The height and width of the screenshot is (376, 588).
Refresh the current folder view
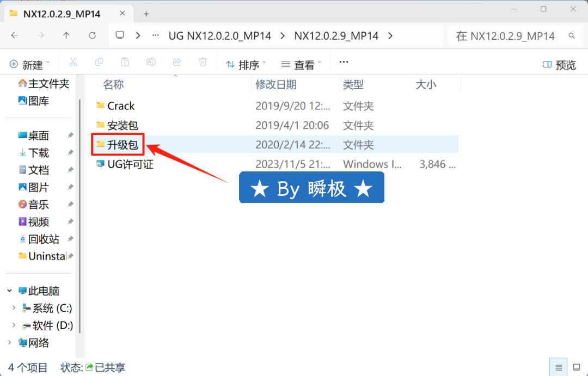pos(93,35)
